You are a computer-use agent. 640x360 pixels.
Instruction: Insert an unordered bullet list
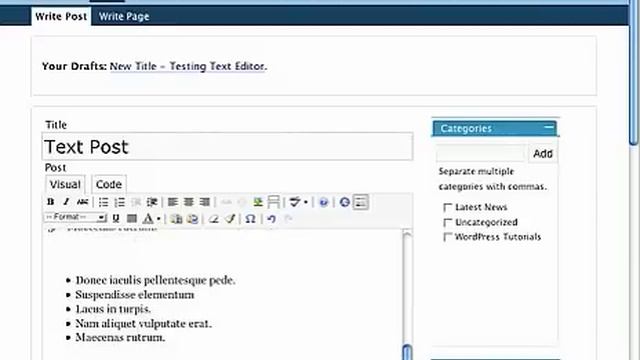[x=104, y=202]
